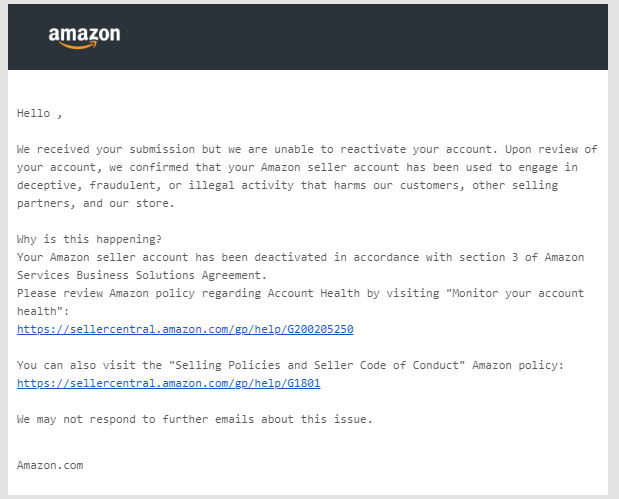Image resolution: width=619 pixels, height=499 pixels.
Task: Click the Amazon logo in the header
Action: tap(84, 38)
